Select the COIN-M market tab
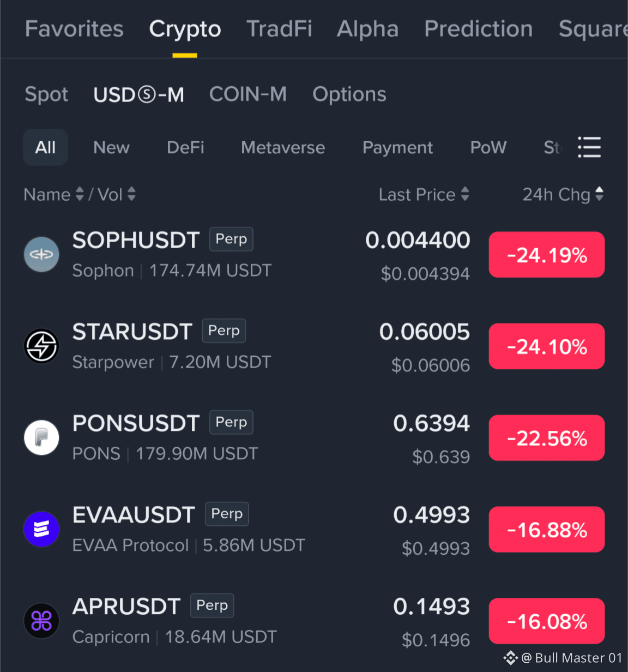 (248, 94)
